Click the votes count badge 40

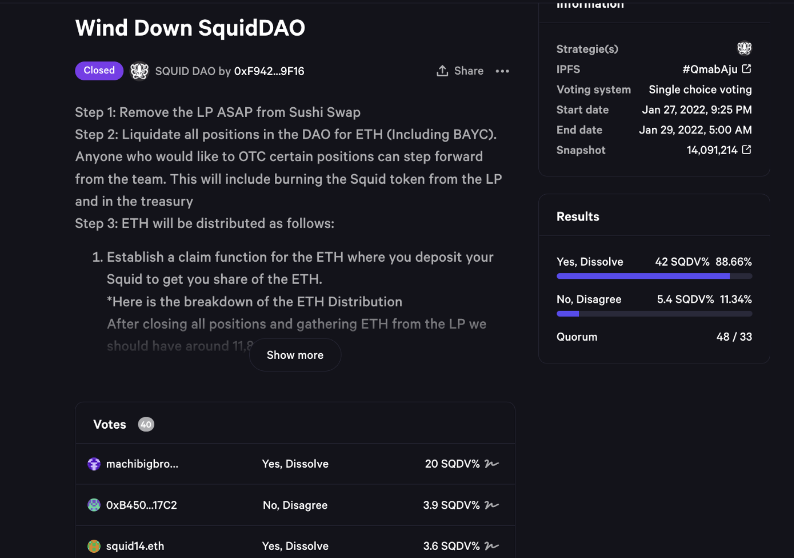146,424
